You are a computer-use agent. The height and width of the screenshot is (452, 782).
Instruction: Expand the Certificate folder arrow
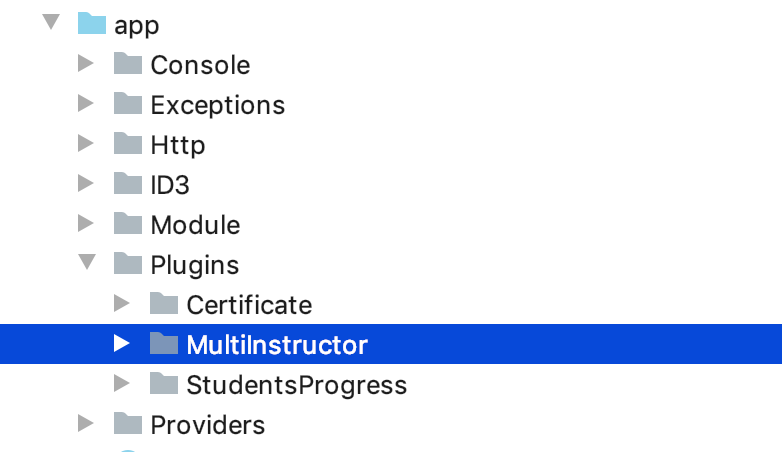pos(122,303)
